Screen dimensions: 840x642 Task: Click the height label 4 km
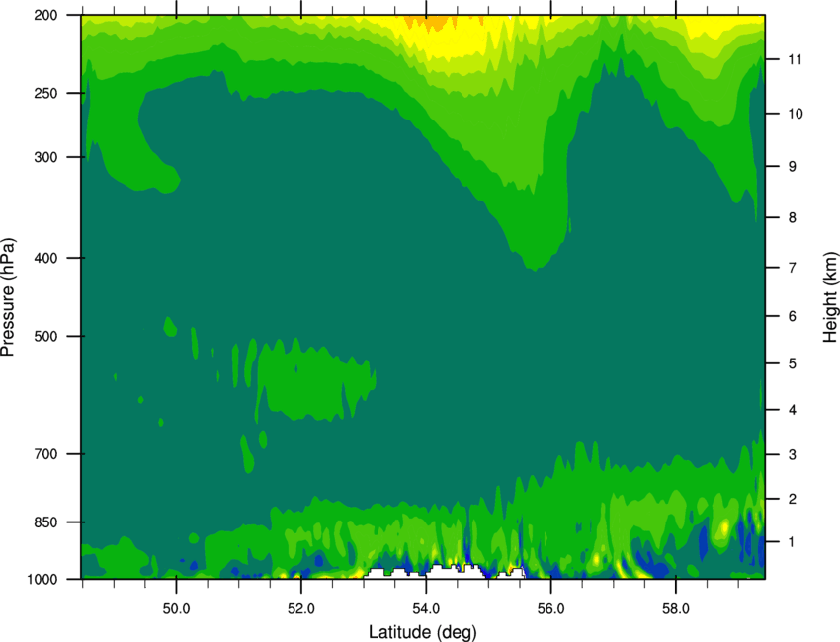(x=792, y=410)
